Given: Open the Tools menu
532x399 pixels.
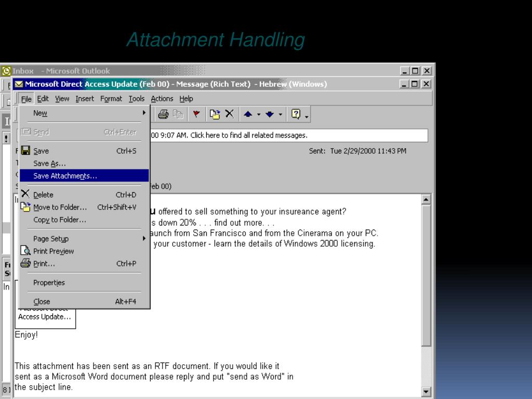Looking at the screenshot, I should [137, 99].
